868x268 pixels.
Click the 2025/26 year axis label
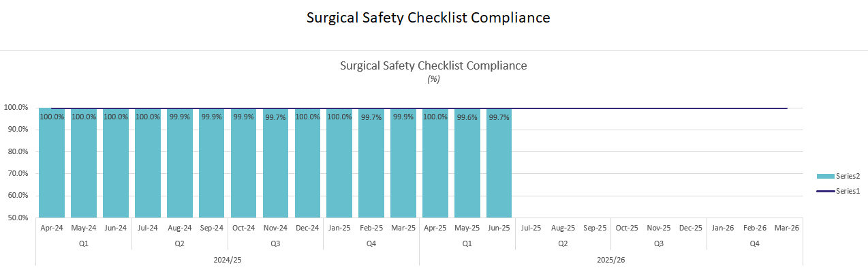tap(611, 260)
